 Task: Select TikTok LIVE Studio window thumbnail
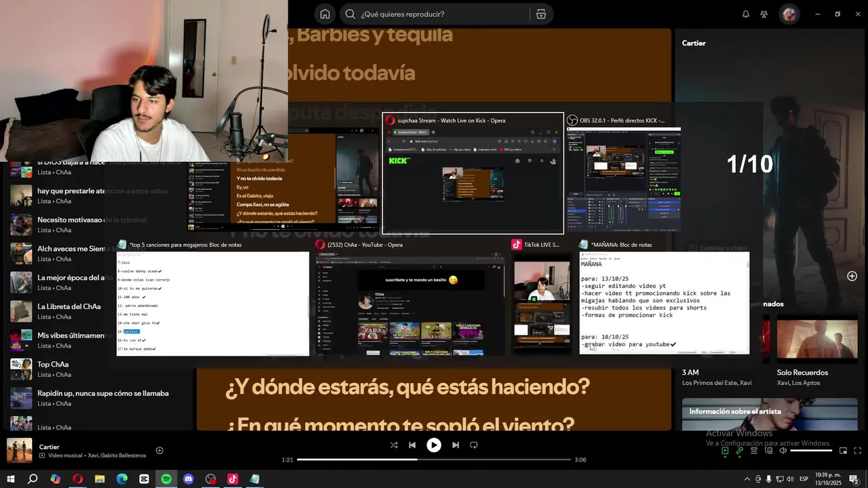click(542, 298)
